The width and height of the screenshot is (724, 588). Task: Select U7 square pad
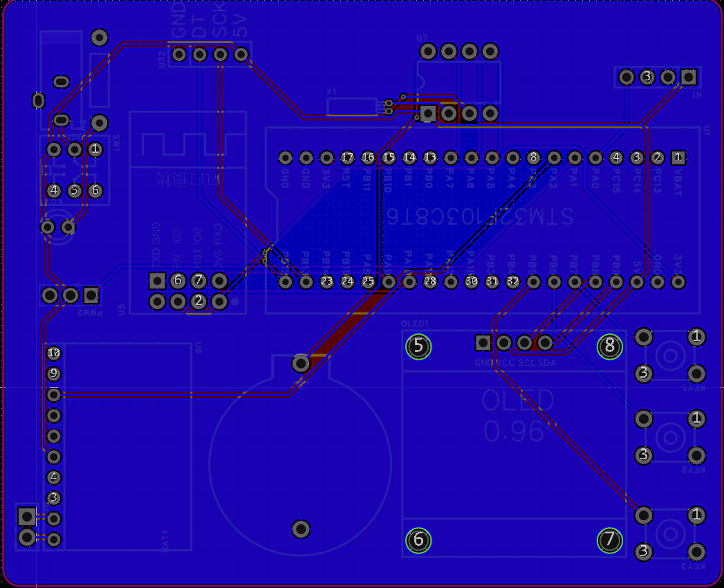coord(428,113)
